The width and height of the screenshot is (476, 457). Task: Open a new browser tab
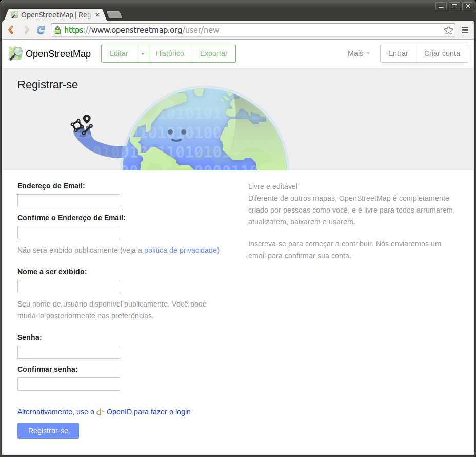click(x=114, y=14)
